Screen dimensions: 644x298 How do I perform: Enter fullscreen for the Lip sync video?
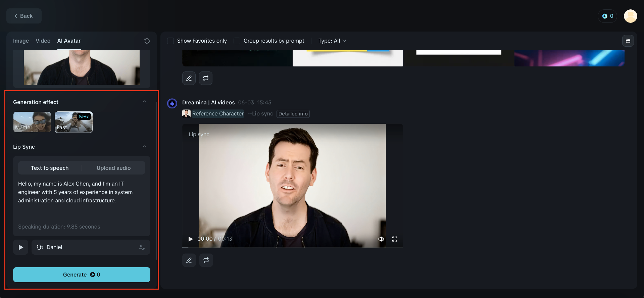pyautogui.click(x=395, y=239)
